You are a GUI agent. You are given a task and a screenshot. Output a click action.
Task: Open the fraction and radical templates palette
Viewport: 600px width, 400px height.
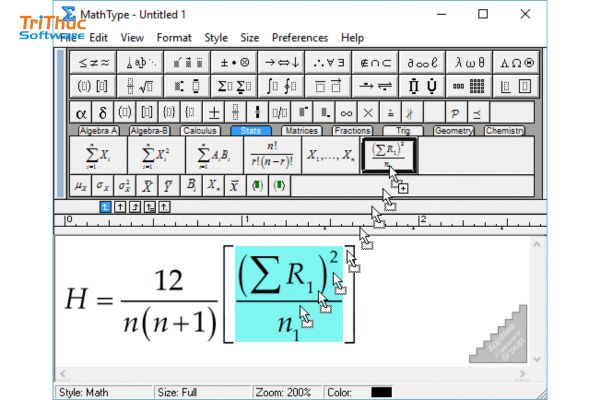click(140, 86)
